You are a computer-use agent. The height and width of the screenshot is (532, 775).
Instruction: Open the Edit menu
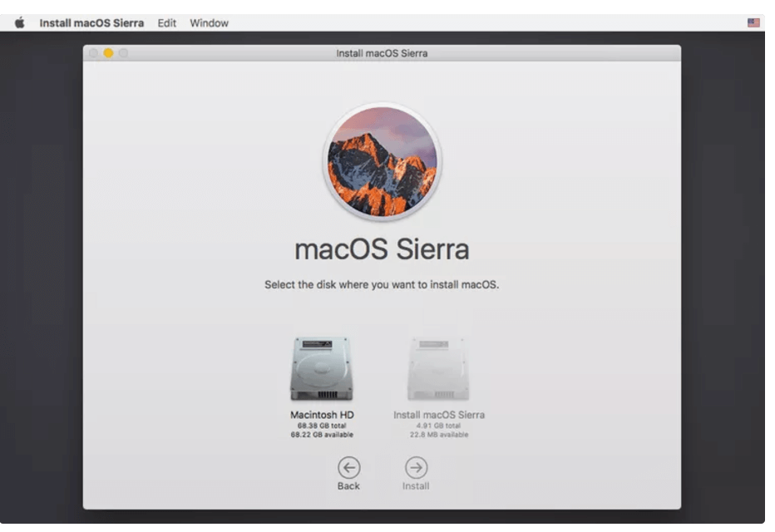tap(165, 22)
